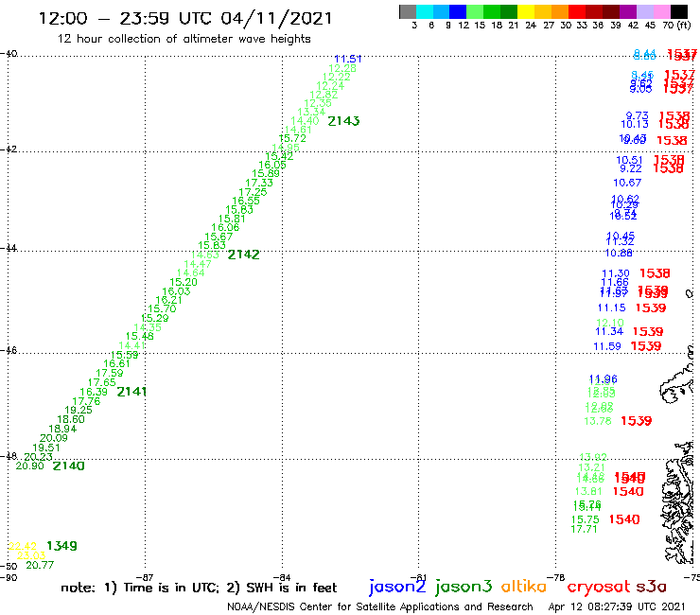This screenshot has width=700, height=615.
Task: Click the jason3 time label 2140
Action: point(69,466)
